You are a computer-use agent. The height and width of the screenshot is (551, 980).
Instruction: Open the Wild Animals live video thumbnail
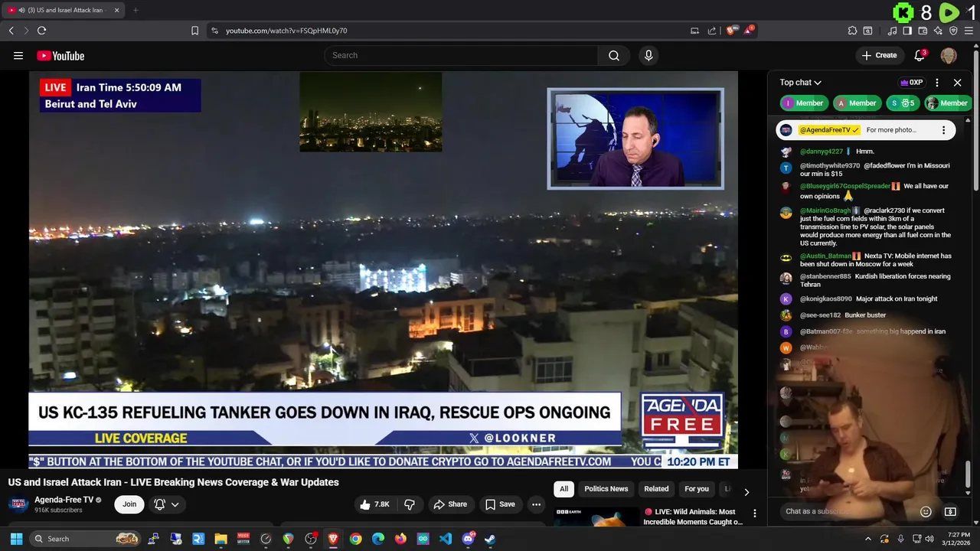pos(596,518)
